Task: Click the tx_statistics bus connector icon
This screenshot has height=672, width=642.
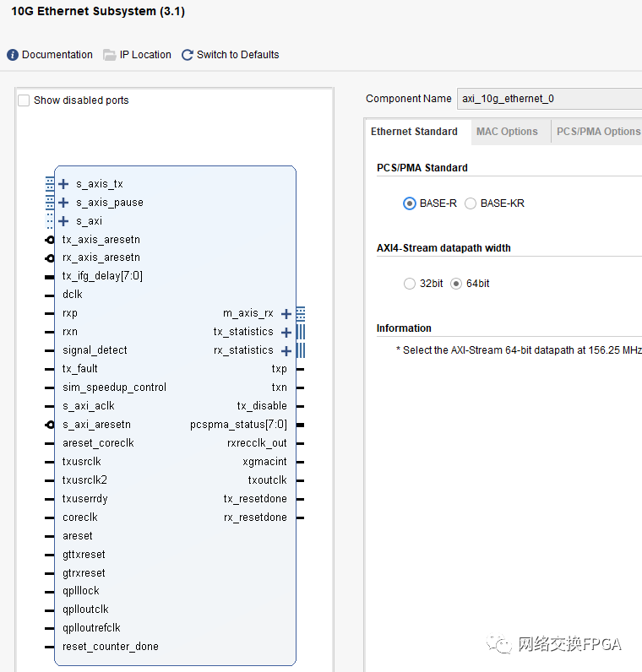Action: [301, 332]
